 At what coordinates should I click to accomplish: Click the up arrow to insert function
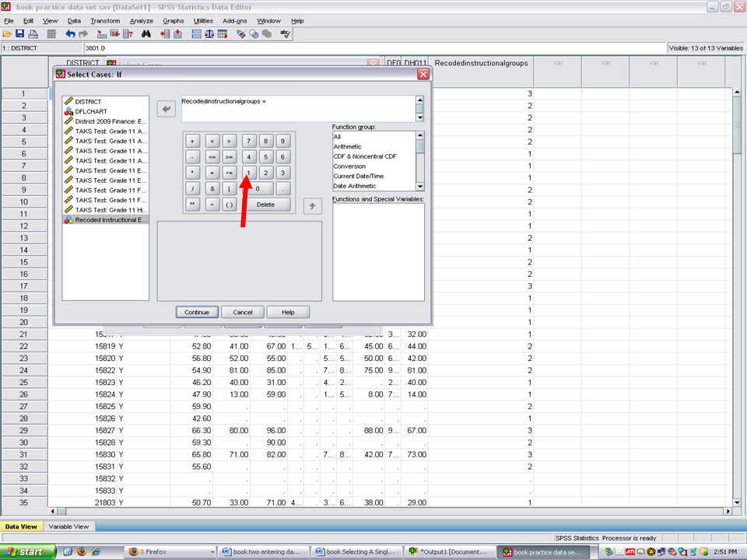click(312, 206)
